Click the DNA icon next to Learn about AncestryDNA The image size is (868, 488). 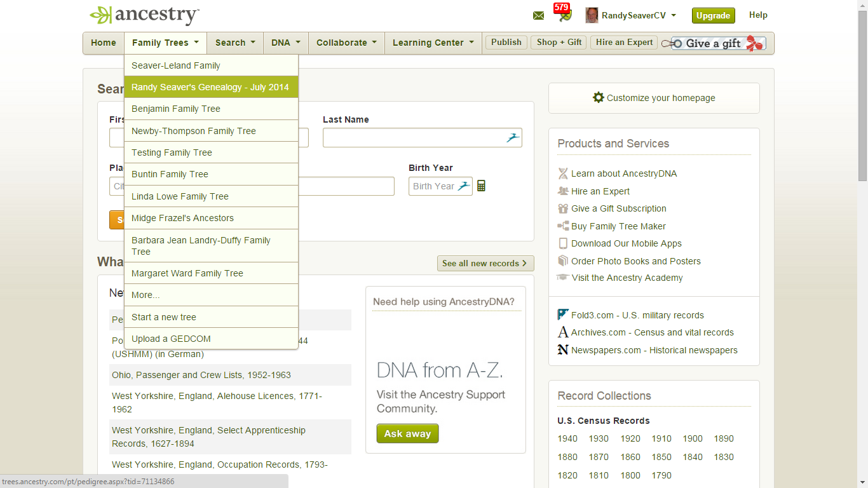562,173
